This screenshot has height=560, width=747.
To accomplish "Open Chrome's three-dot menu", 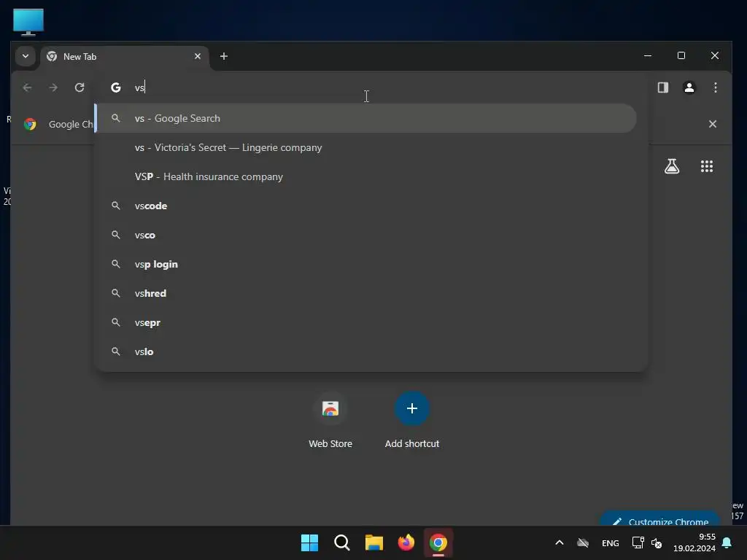I will [715, 87].
